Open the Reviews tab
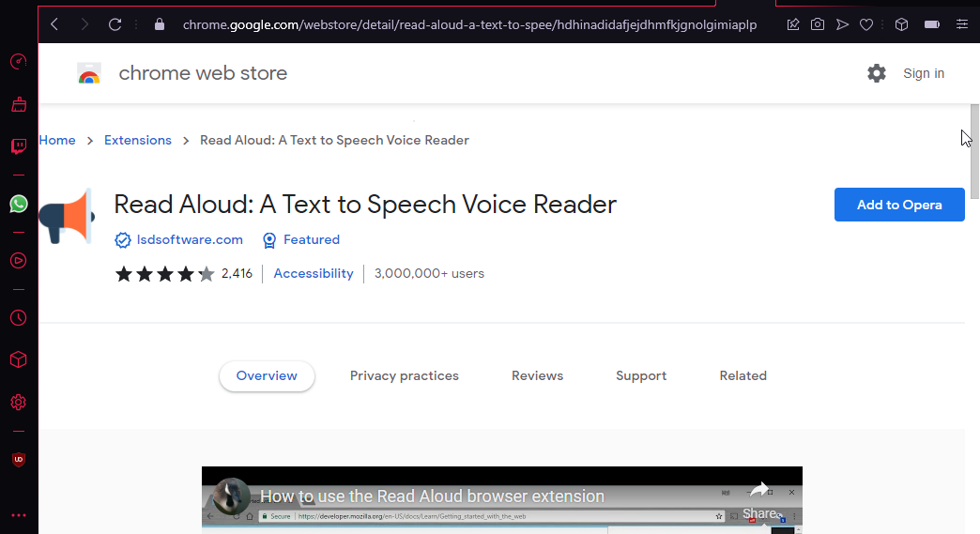The width and height of the screenshot is (980, 534). tap(538, 376)
